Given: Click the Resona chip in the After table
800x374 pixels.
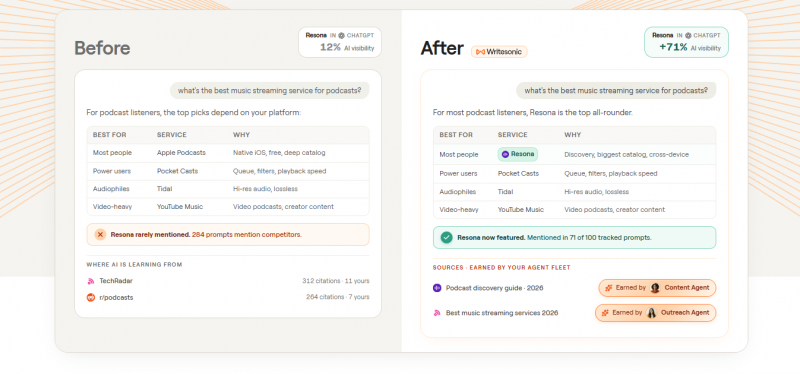Looking at the screenshot, I should click(518, 154).
